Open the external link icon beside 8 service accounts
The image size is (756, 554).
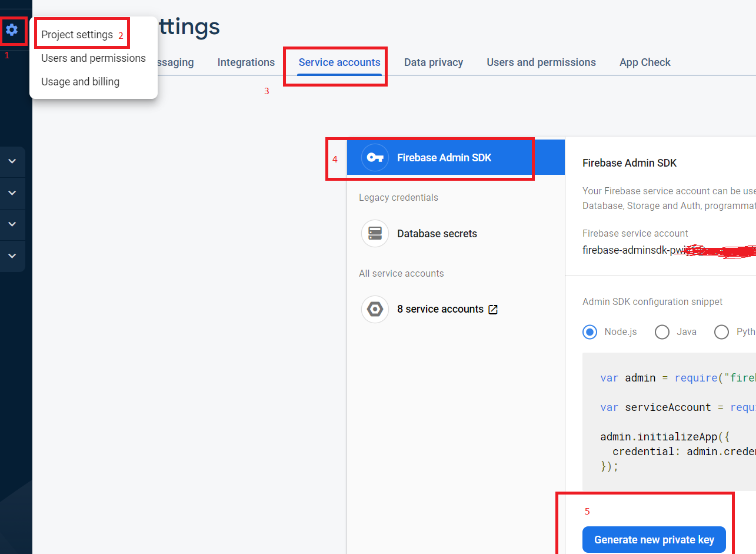(493, 308)
